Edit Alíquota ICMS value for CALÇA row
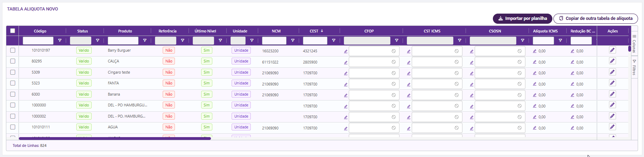 pos(535,62)
